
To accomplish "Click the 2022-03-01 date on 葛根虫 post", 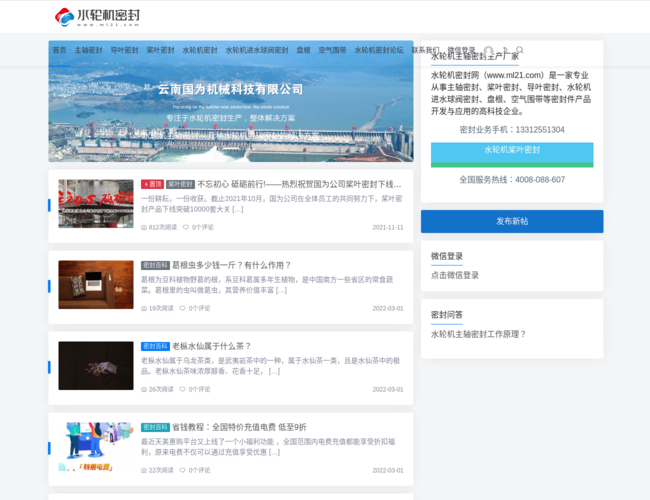I will [x=388, y=308].
